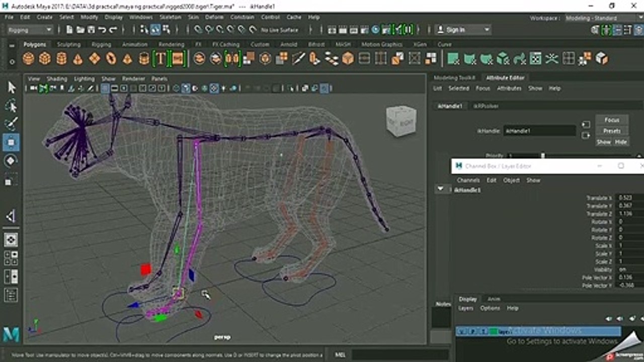Click the Open Scene folder icon
The image size is (644, 362).
click(80, 30)
